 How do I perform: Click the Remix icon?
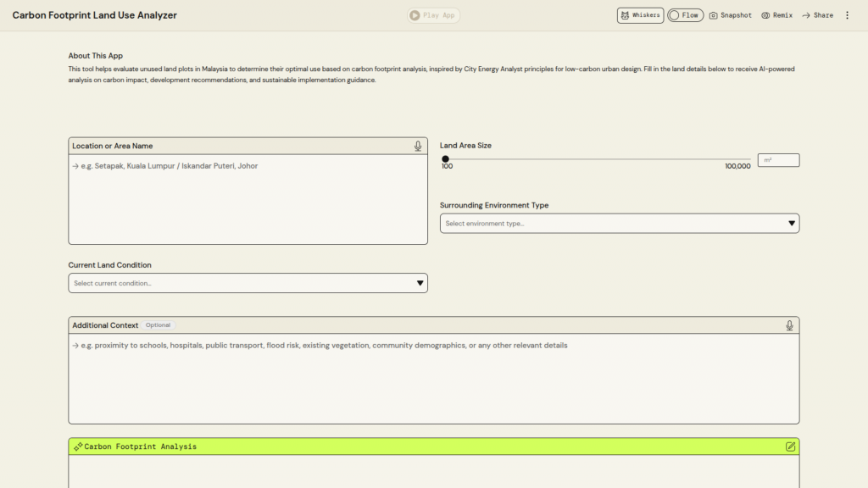tap(765, 15)
